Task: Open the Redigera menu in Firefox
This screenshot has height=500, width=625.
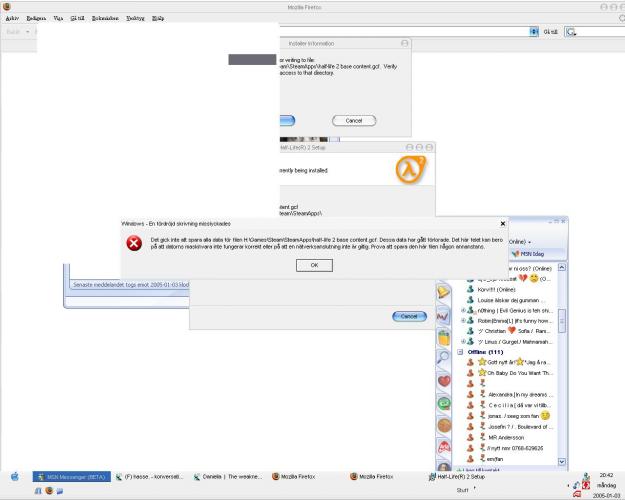Action: pyautogui.click(x=36, y=18)
